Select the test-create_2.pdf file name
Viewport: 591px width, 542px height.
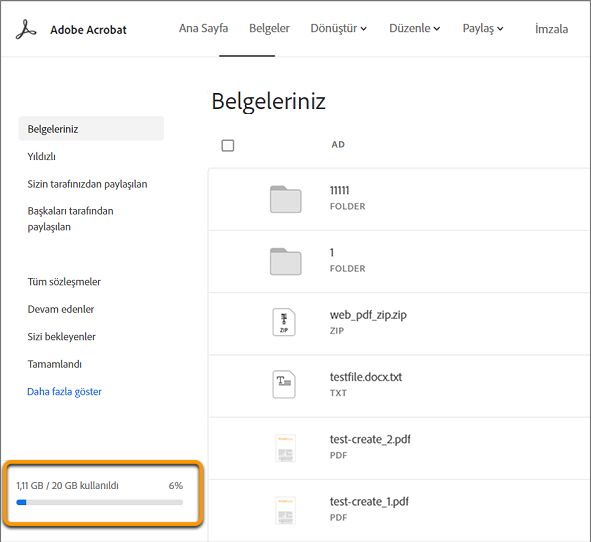(x=370, y=439)
